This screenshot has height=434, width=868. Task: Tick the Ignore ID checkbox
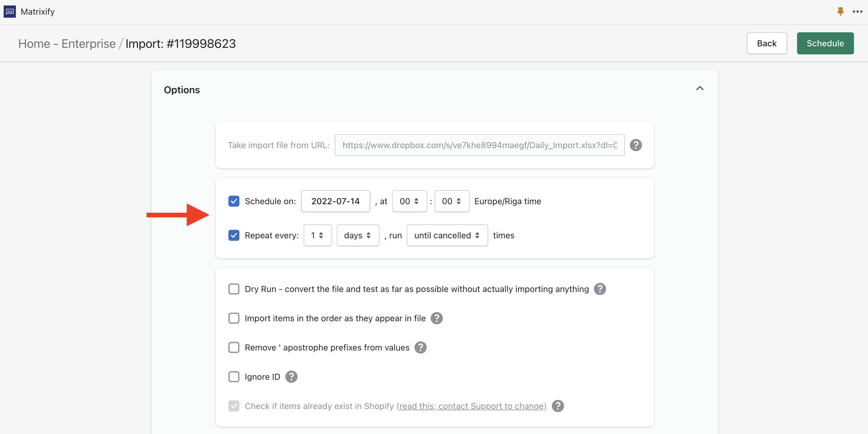click(234, 377)
